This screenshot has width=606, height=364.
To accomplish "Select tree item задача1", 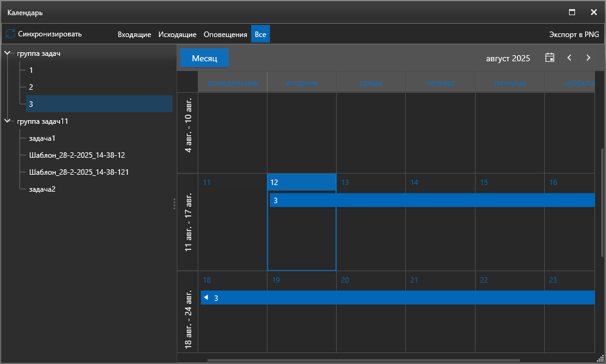I will click(42, 138).
